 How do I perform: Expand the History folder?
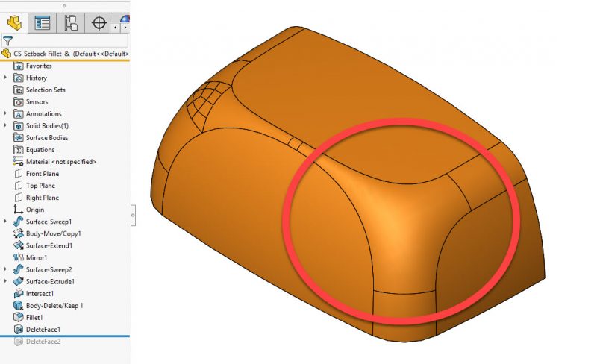(6, 78)
